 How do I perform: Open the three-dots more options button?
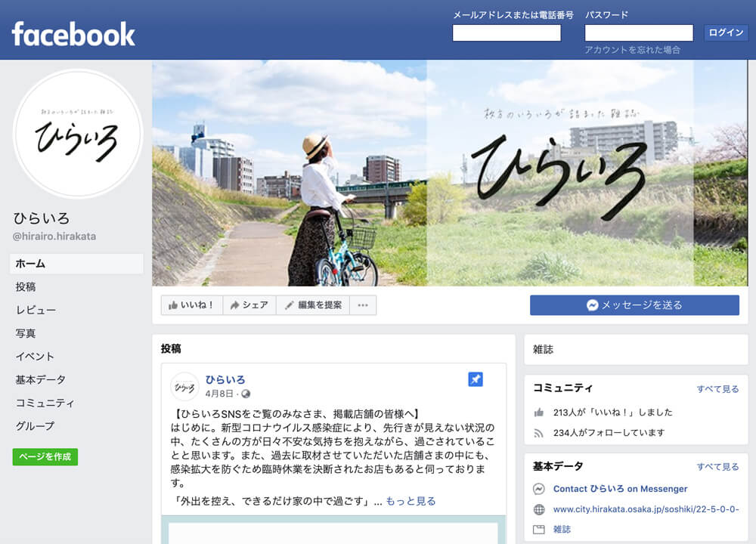363,305
